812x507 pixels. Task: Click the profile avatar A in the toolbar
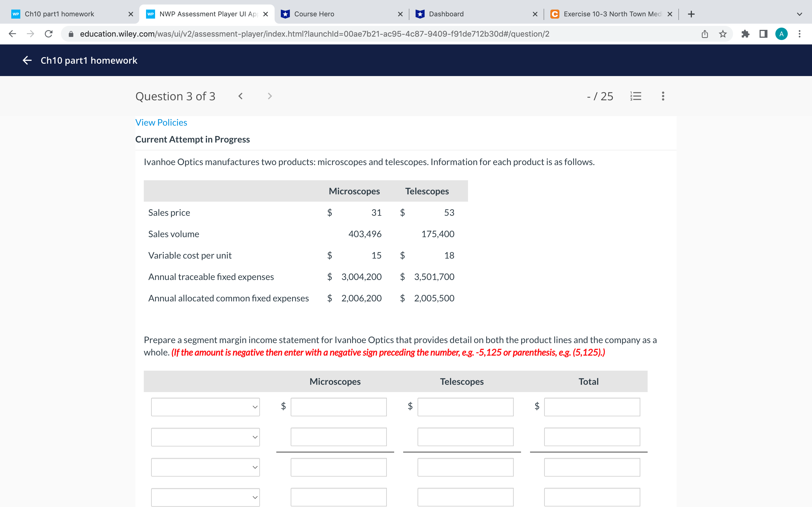pyautogui.click(x=782, y=34)
